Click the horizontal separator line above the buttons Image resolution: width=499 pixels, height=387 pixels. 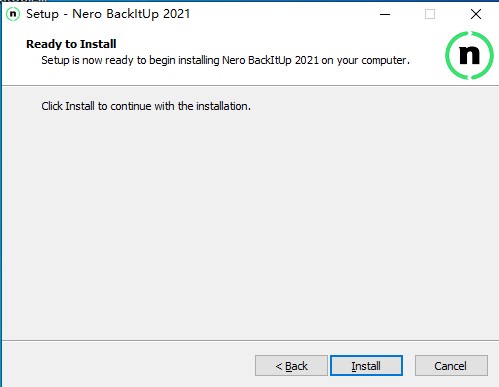coord(251,340)
